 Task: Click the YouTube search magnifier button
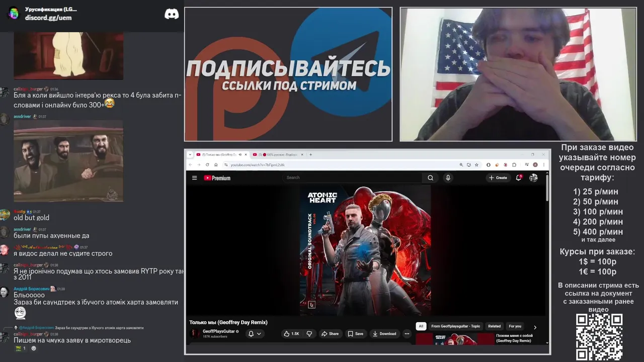tap(430, 177)
